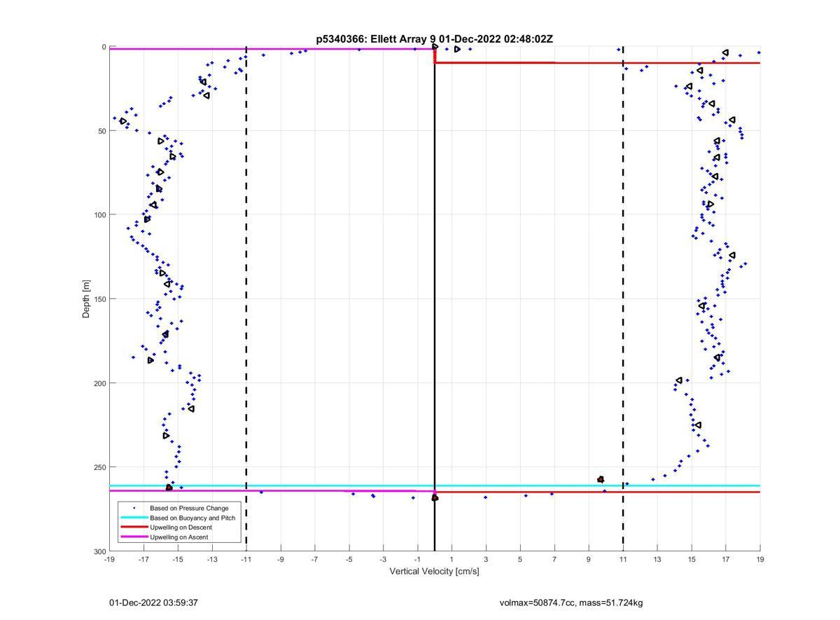
Task: Select the "Vertical Velocity [cm/s]" x-axis label
Action: tap(434, 572)
